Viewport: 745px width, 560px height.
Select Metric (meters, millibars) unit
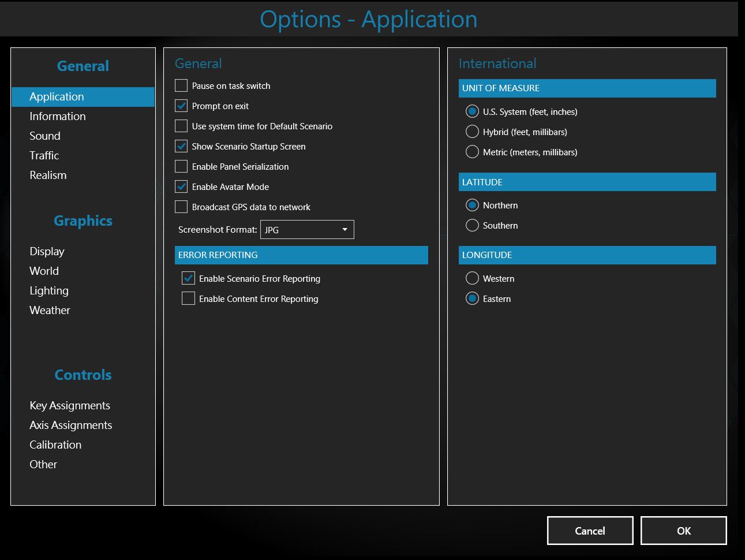(x=472, y=152)
